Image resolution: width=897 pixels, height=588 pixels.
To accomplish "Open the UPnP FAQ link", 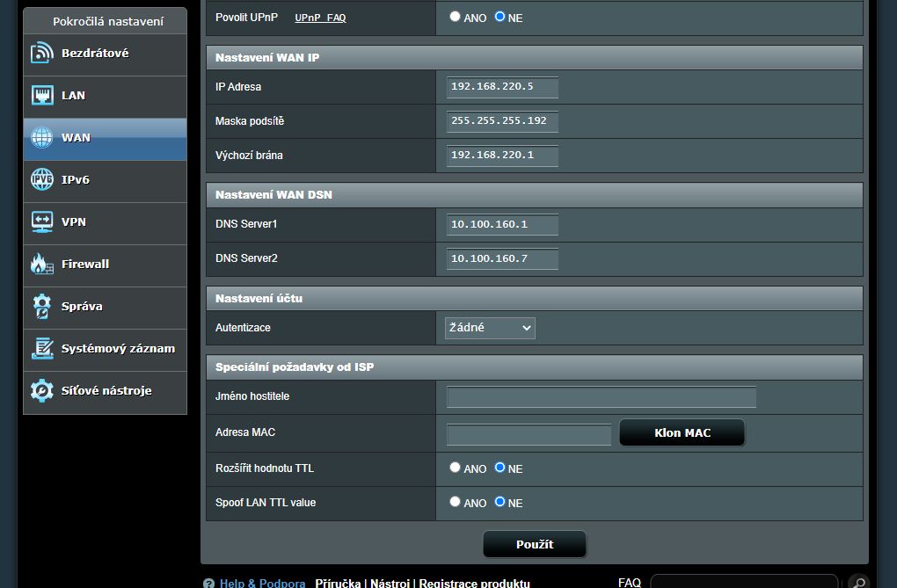I will (320, 18).
